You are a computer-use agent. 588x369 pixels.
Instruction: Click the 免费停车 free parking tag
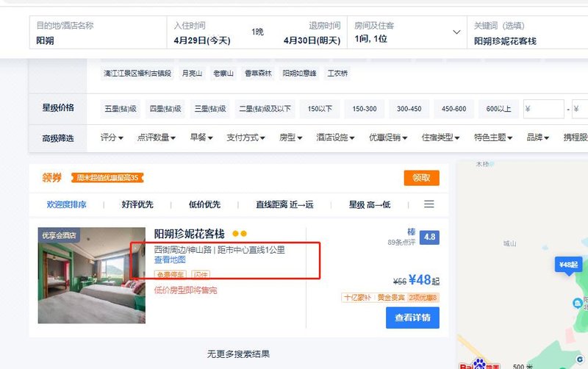point(168,275)
